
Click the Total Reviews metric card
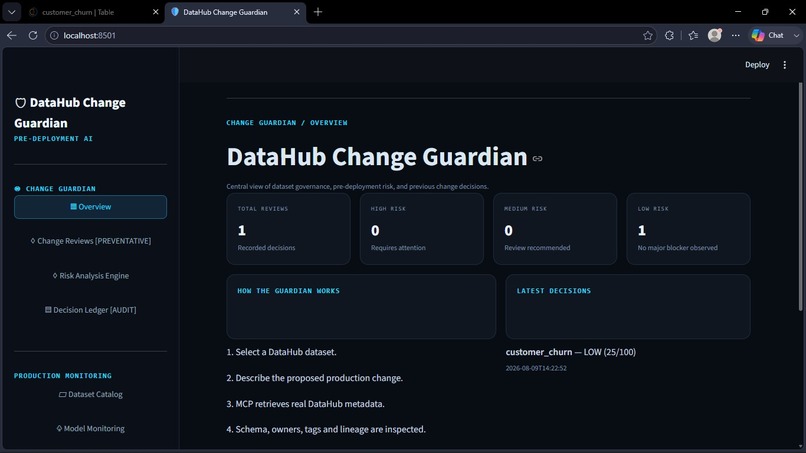click(x=288, y=229)
